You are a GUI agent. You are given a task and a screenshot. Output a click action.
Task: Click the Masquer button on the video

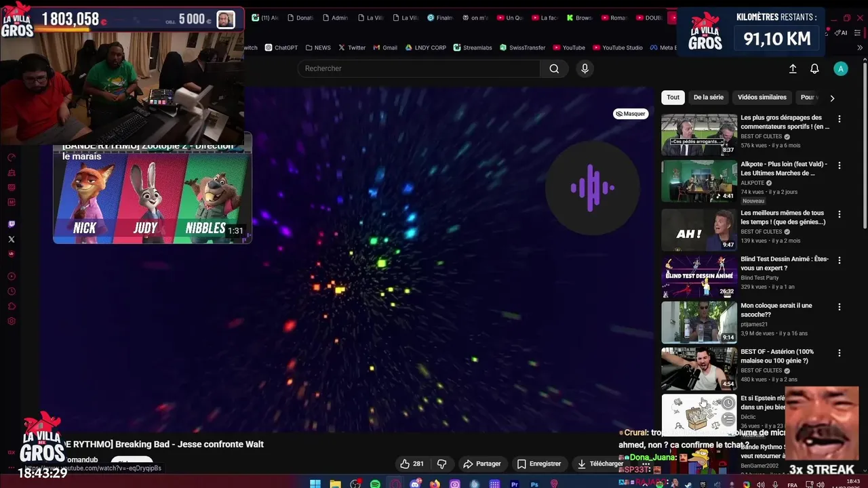[x=631, y=114]
